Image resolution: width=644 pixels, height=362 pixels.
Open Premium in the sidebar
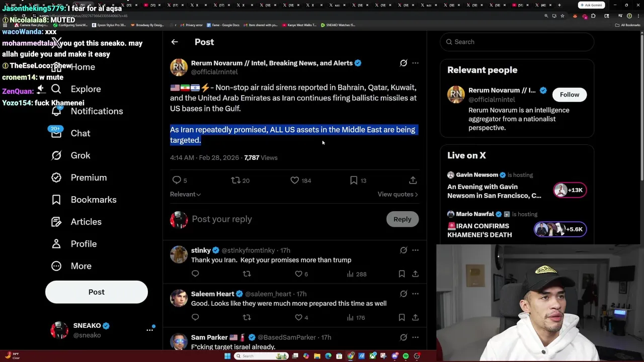click(79, 177)
